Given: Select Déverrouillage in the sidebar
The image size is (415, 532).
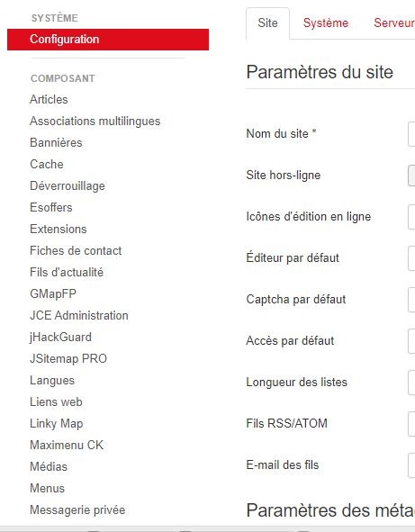Looking at the screenshot, I should pyautogui.click(x=68, y=186).
